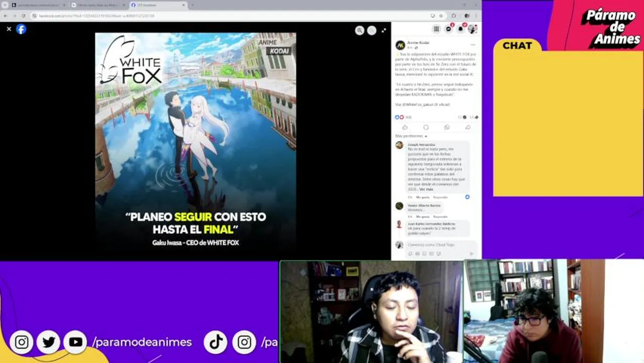This screenshot has height=363, width=644.
Task: Click the Anime Kodai page avatar
Action: tap(400, 45)
